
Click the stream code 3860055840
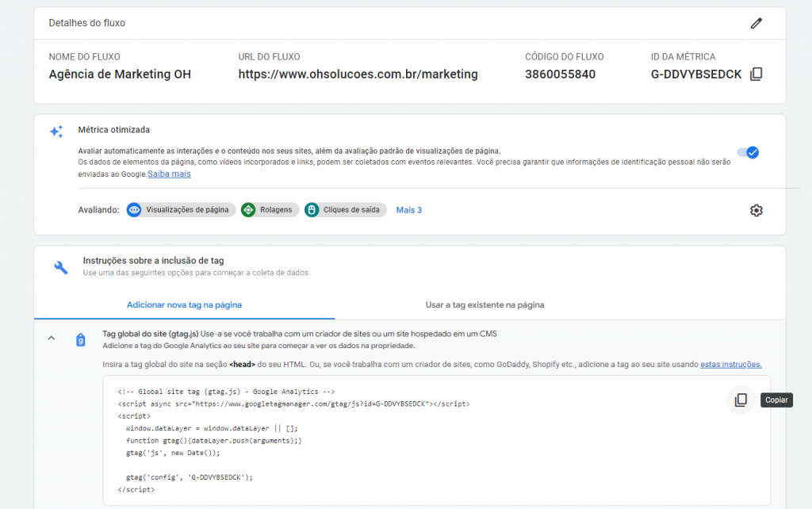pyautogui.click(x=561, y=75)
